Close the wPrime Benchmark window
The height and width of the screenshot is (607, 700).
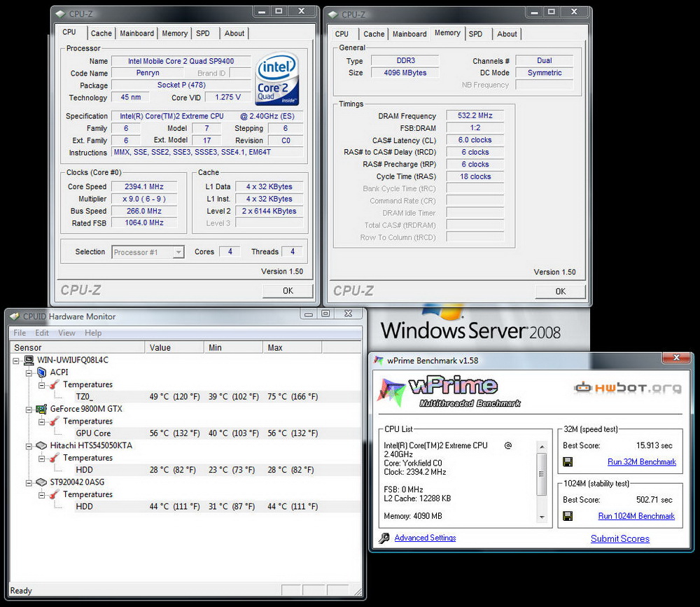click(676, 358)
